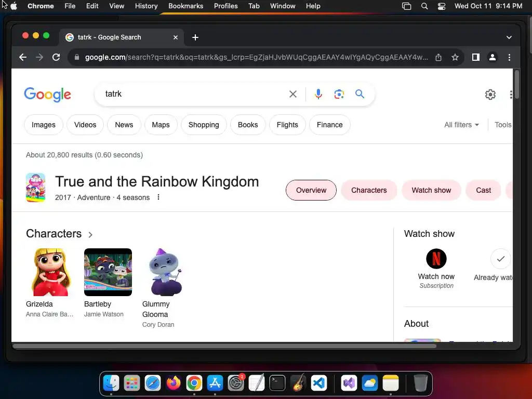Select the Overview tab
The height and width of the screenshot is (399, 532).
point(311,190)
